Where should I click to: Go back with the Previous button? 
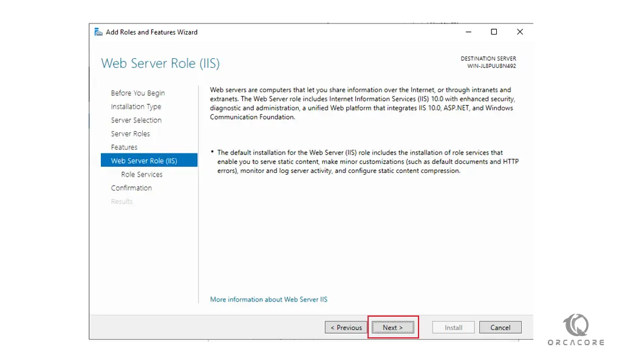pyautogui.click(x=346, y=328)
